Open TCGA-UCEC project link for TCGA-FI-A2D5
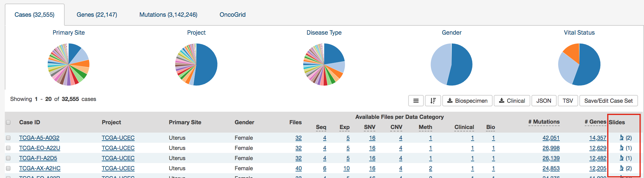The image size is (644, 178). 118,158
